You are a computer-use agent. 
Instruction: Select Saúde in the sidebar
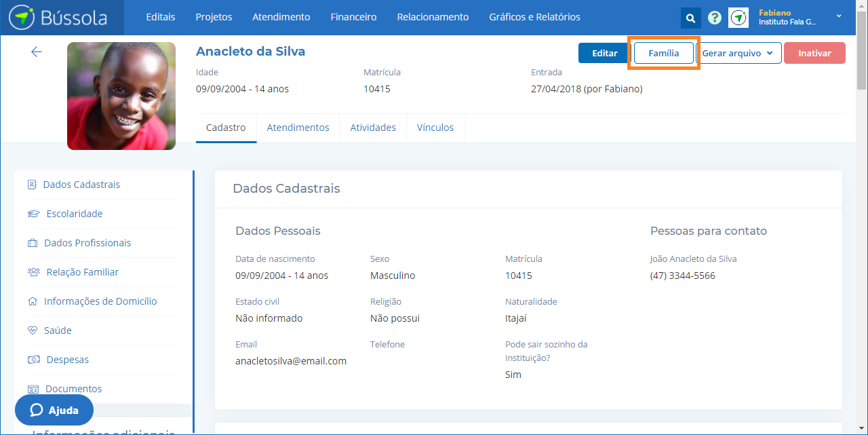(x=58, y=330)
